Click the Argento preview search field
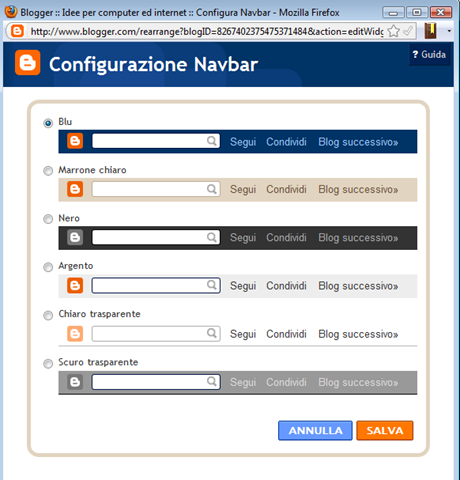 point(156,286)
